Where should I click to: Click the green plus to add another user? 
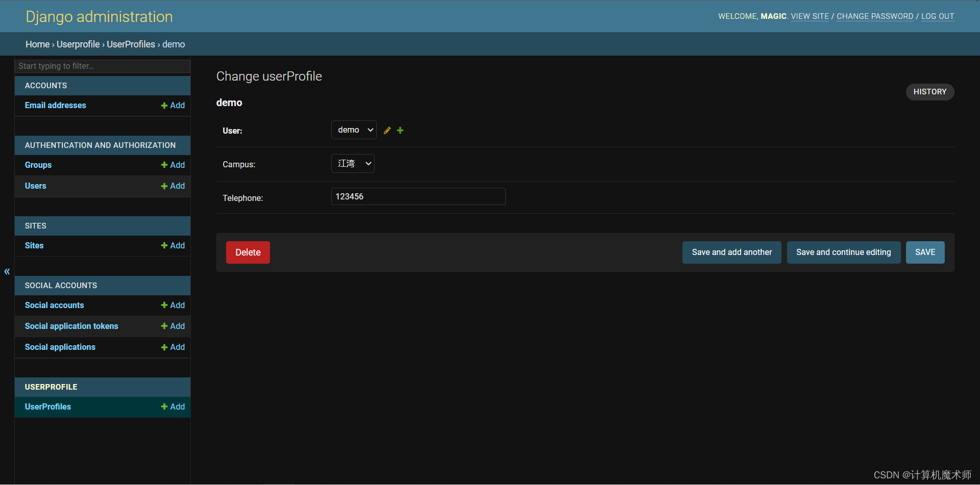(400, 131)
